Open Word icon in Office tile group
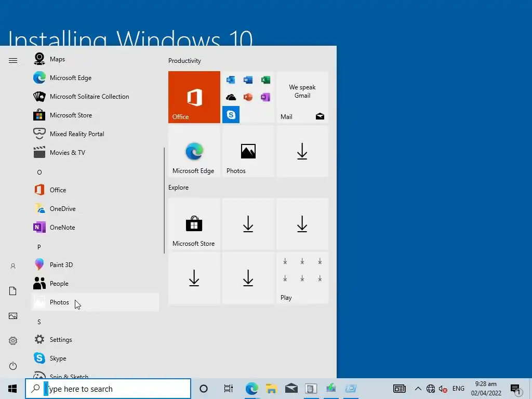The image size is (532, 399). tap(248, 79)
